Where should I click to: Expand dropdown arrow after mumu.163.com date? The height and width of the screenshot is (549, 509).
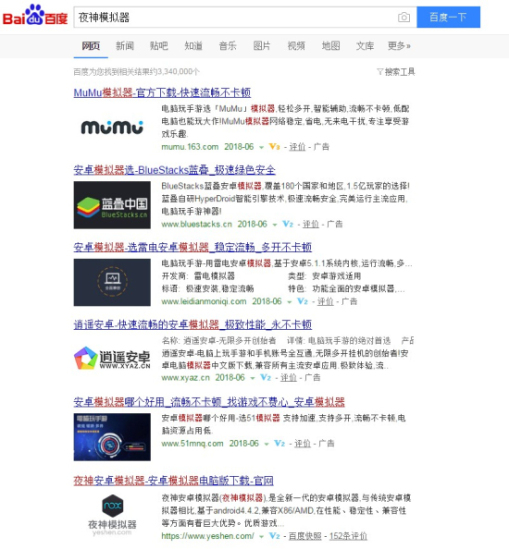[261, 147]
